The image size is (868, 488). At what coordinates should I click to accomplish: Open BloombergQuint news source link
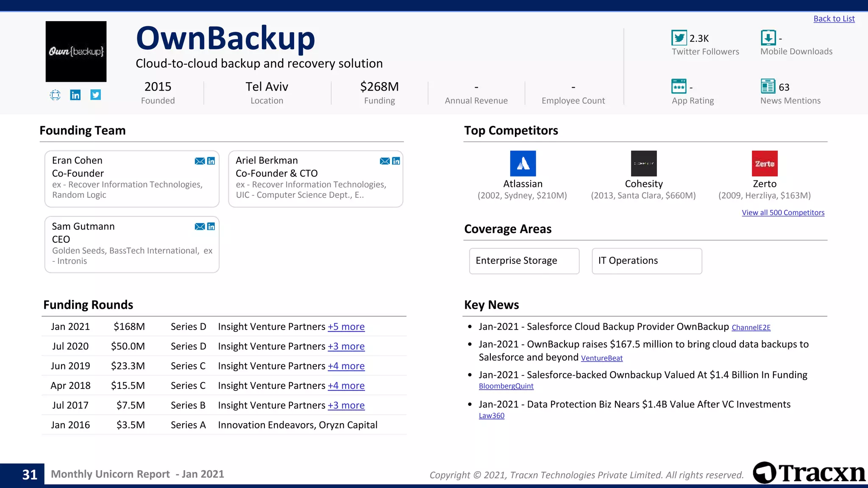pos(506,386)
